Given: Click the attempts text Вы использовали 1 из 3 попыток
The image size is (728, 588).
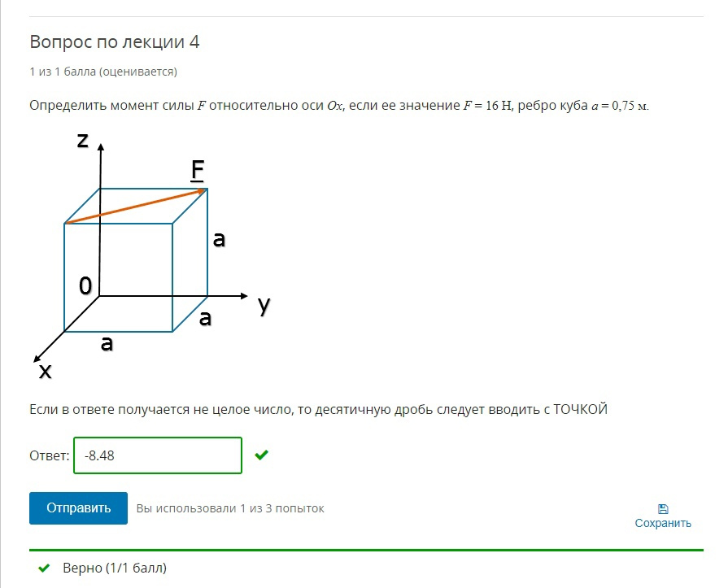Looking at the screenshot, I should [230, 508].
